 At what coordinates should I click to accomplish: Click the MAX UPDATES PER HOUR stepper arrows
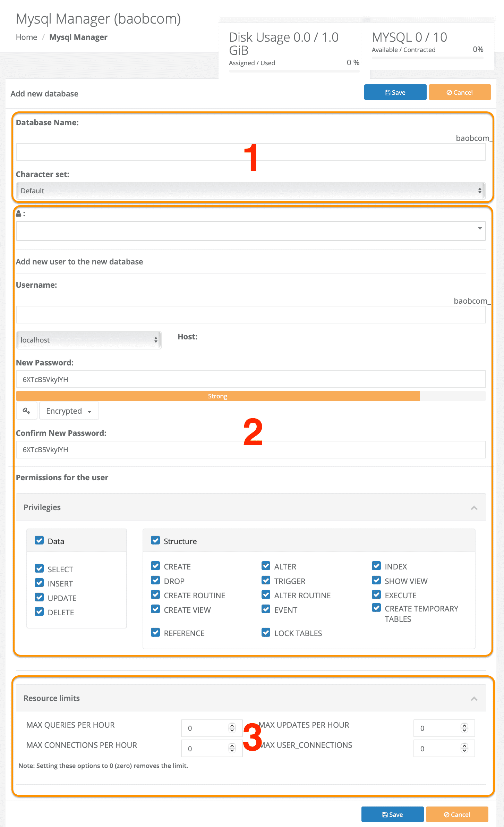464,728
